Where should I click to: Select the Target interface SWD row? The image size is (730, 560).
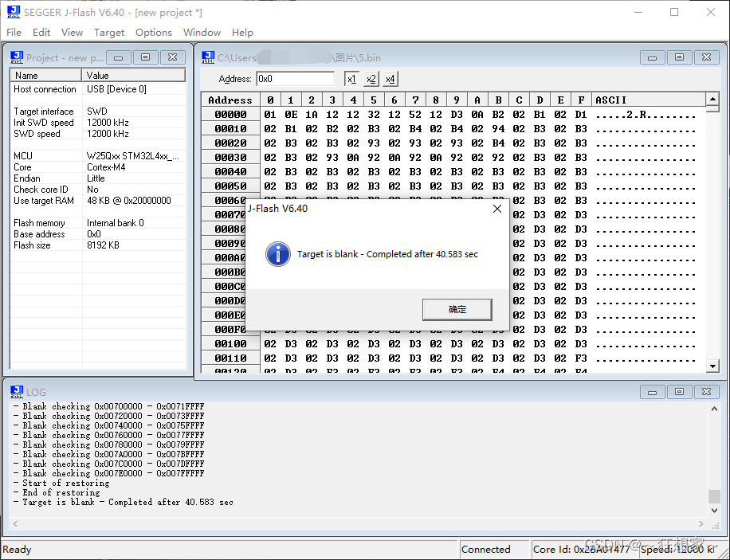[x=98, y=112]
